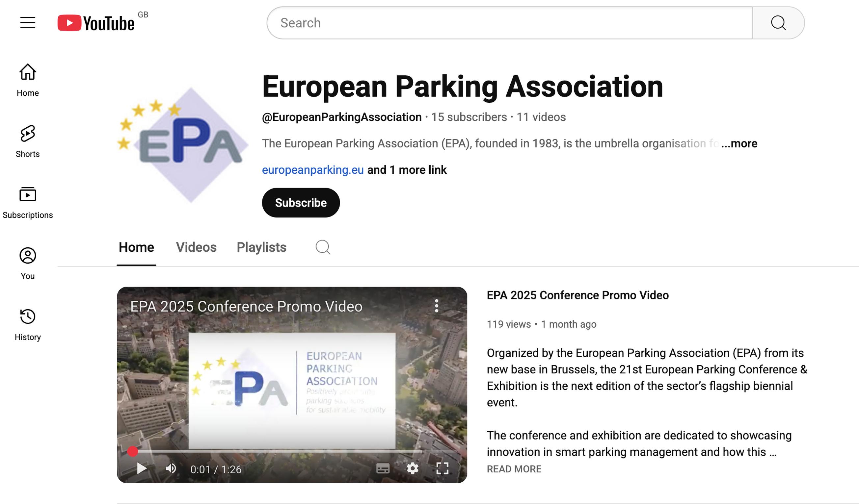Expand channel description with ...more
859x504 pixels.
click(739, 143)
